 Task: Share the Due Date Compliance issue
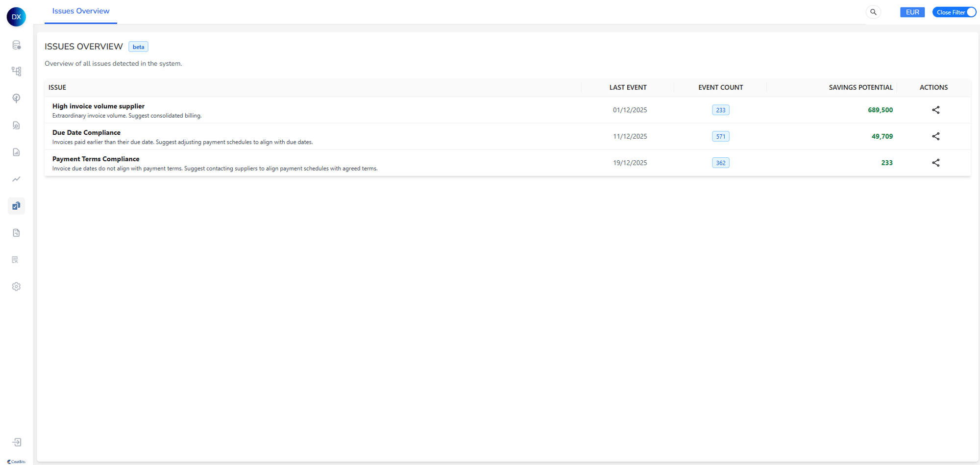[935, 136]
